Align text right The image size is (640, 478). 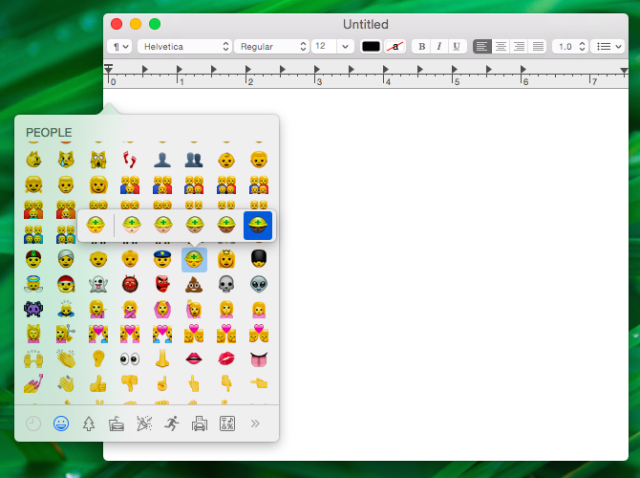519,47
